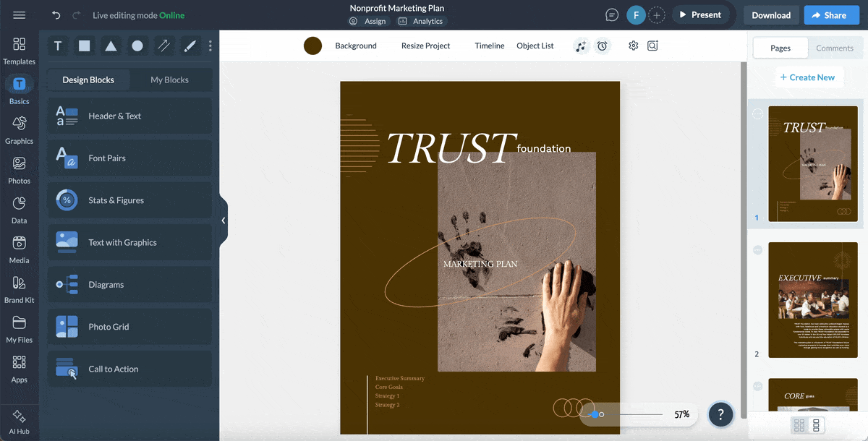868x441 pixels.
Task: Open the Timeline view
Action: click(x=490, y=46)
